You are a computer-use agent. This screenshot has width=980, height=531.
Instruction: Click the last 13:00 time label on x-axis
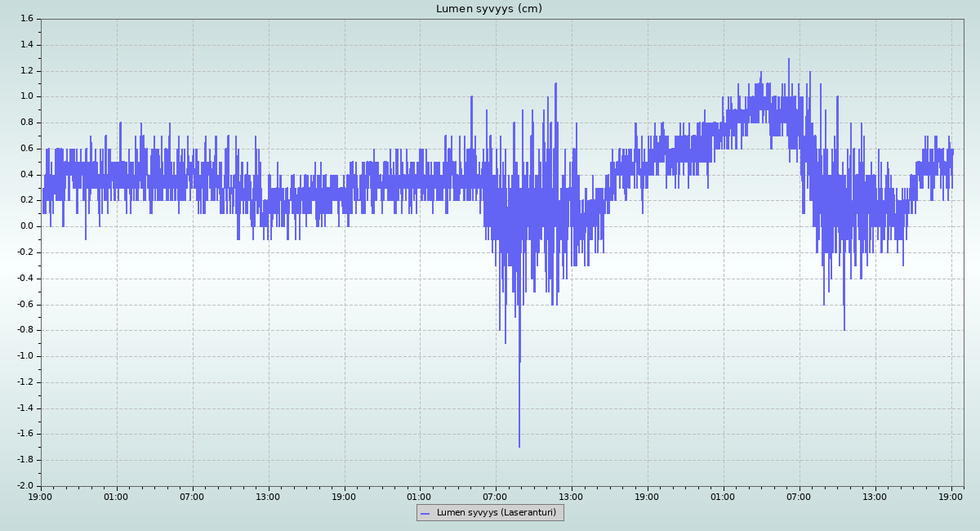(x=875, y=496)
